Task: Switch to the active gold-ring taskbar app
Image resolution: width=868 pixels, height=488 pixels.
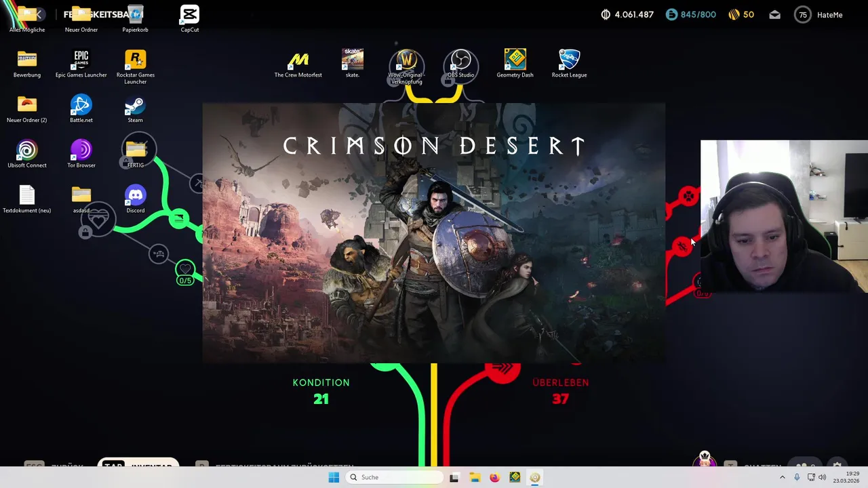Action: click(x=535, y=477)
